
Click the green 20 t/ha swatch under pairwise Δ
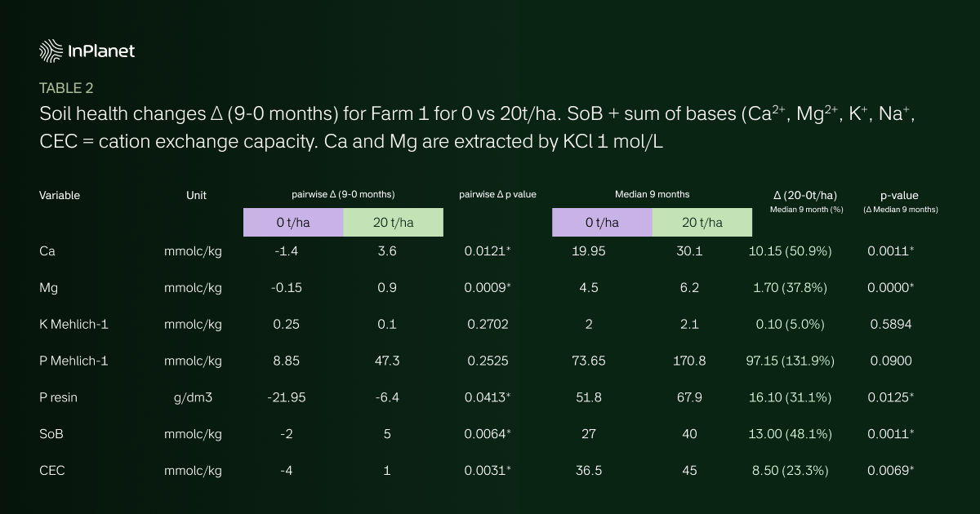click(393, 223)
